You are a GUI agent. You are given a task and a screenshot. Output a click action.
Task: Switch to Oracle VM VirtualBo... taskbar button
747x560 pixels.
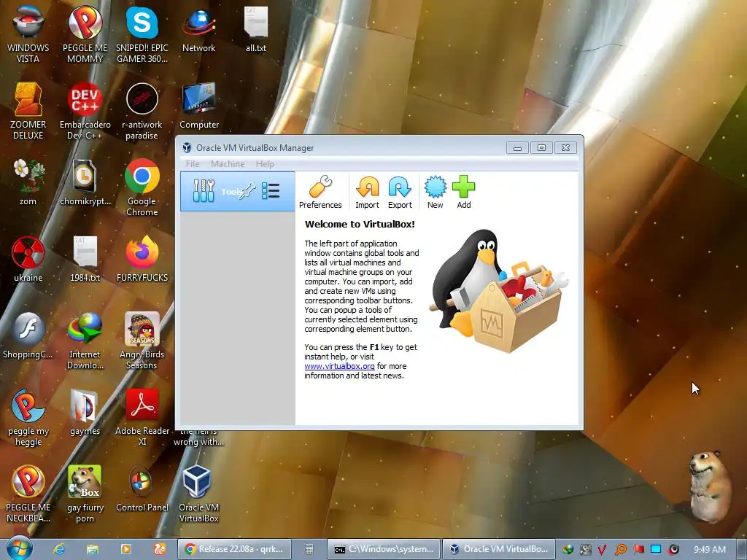[499, 549]
